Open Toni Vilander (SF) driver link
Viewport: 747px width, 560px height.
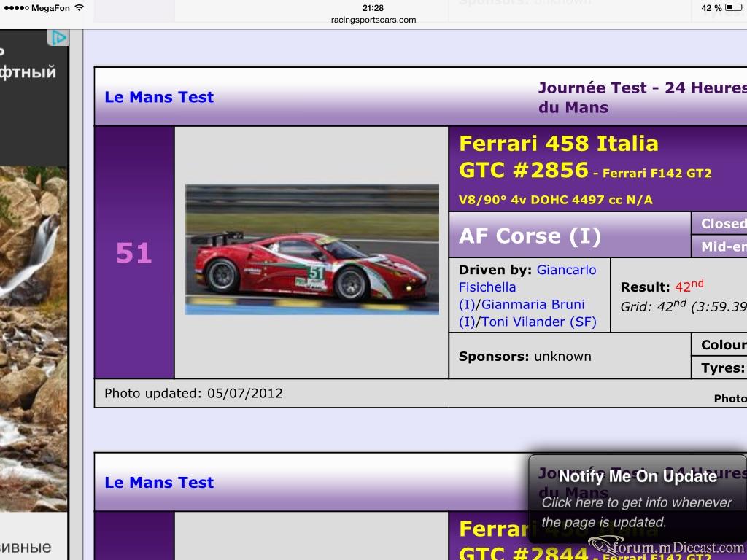pyautogui.click(x=539, y=322)
